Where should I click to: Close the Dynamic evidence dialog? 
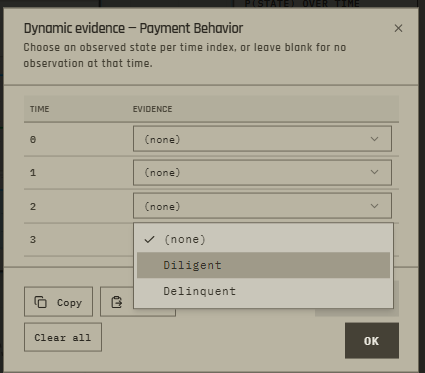tap(398, 28)
